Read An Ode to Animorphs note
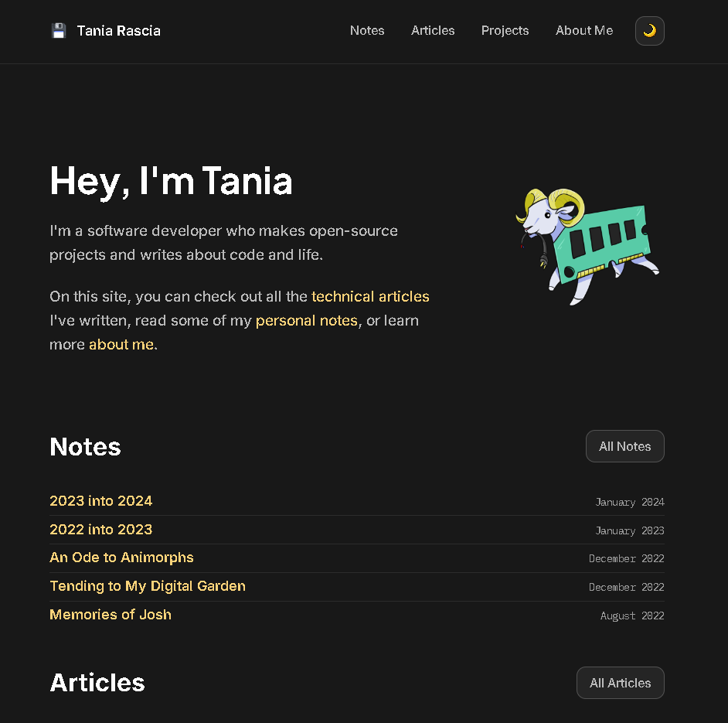 point(121,558)
